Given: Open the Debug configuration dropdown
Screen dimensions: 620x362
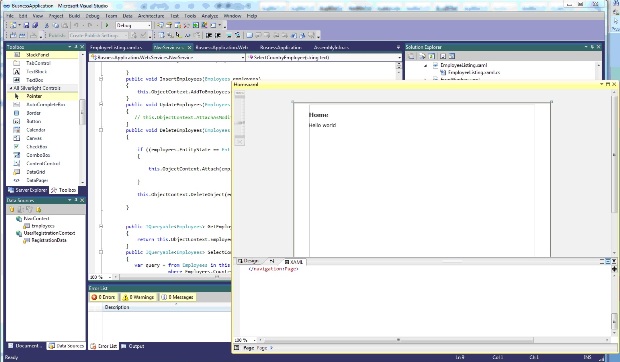Looking at the screenshot, I should tap(134, 25).
